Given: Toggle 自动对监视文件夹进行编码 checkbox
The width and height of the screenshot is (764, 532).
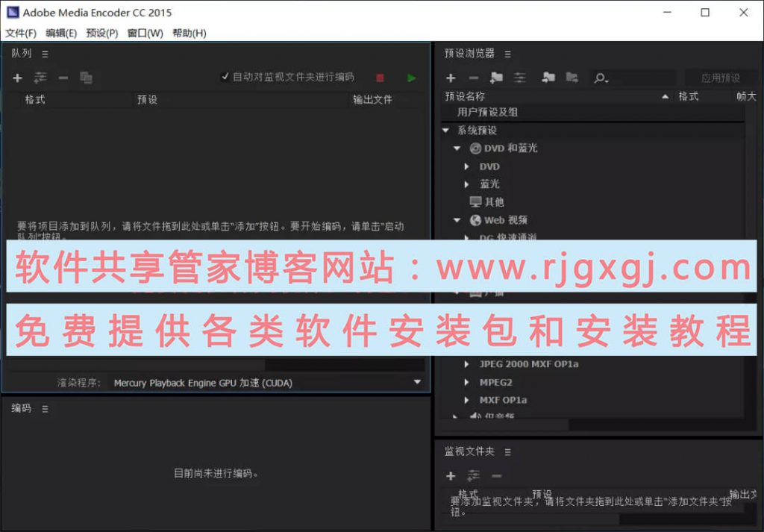Looking at the screenshot, I should click(x=225, y=77).
